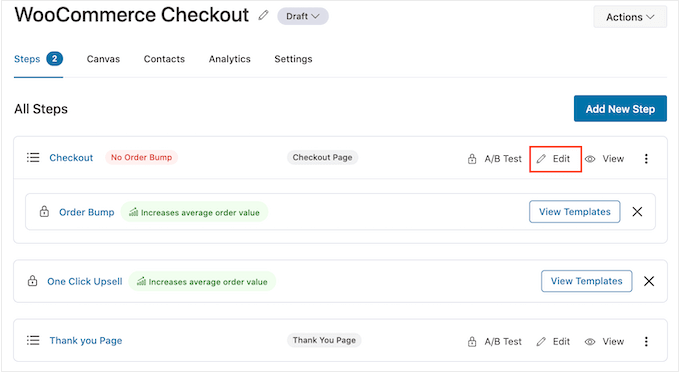The height and width of the screenshot is (373, 680).
Task: Open the Thank you Page link
Action: pos(86,340)
